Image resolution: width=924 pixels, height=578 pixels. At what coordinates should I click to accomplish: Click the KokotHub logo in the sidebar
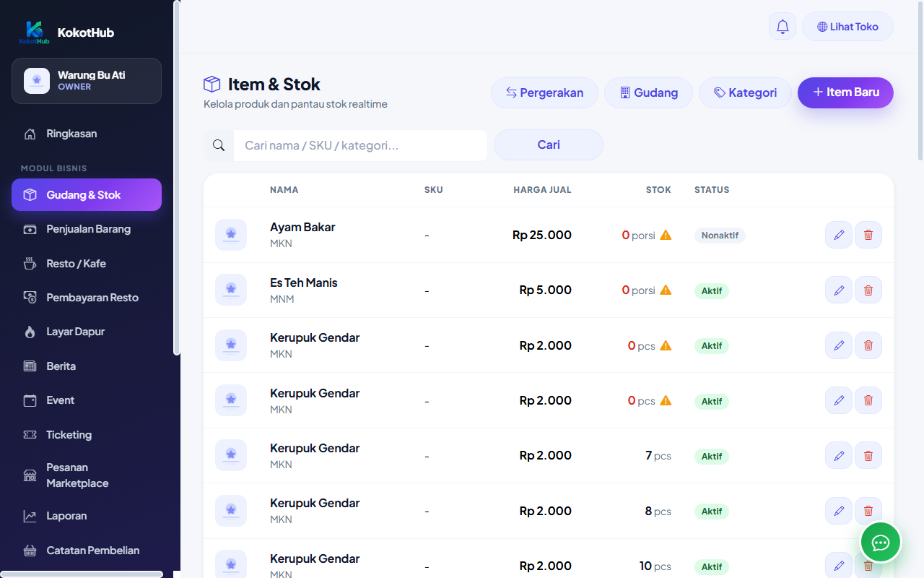(x=34, y=33)
